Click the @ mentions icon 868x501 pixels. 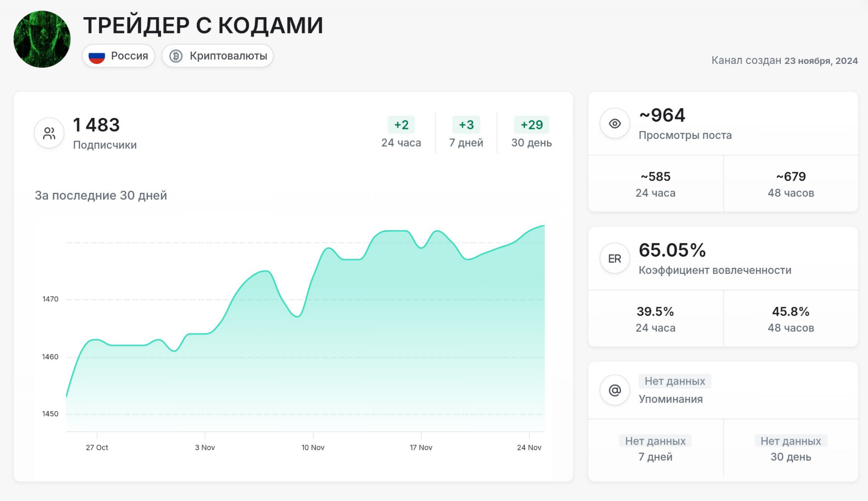click(615, 390)
